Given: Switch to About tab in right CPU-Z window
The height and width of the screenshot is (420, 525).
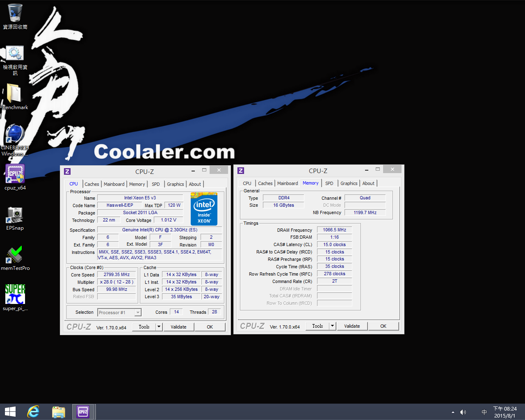Looking at the screenshot, I should click(x=368, y=183).
